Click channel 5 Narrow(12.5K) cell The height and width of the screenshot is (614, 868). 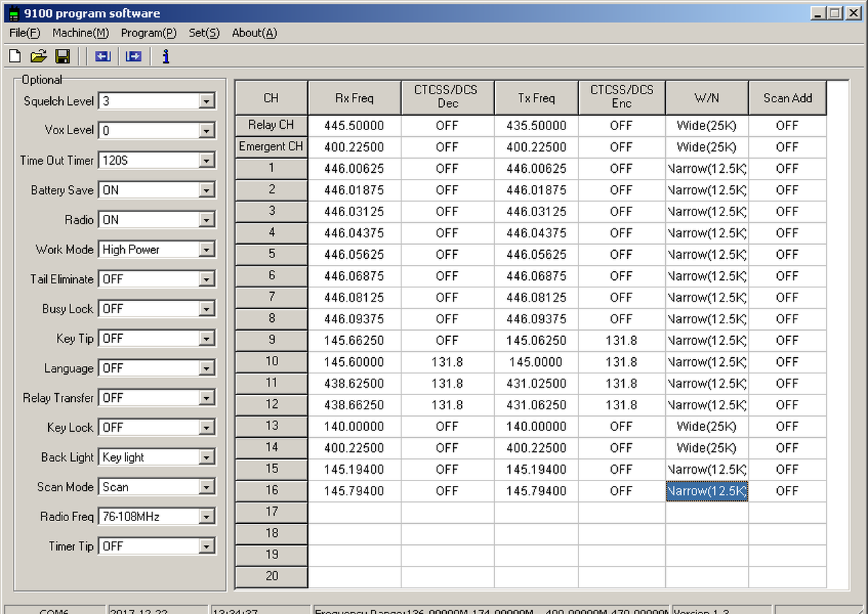(x=707, y=255)
